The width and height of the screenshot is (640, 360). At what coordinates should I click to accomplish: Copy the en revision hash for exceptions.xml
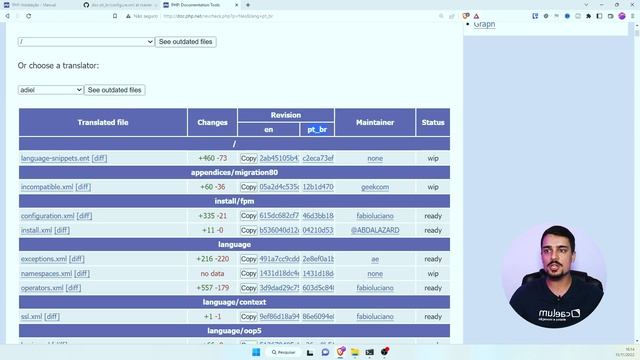pos(248,259)
